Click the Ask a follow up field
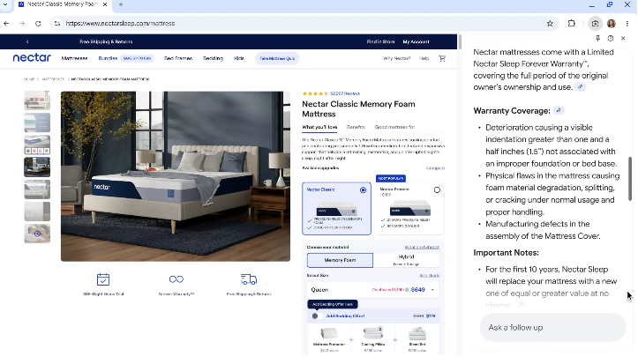Image resolution: width=638 pixels, height=364 pixels. point(540,327)
